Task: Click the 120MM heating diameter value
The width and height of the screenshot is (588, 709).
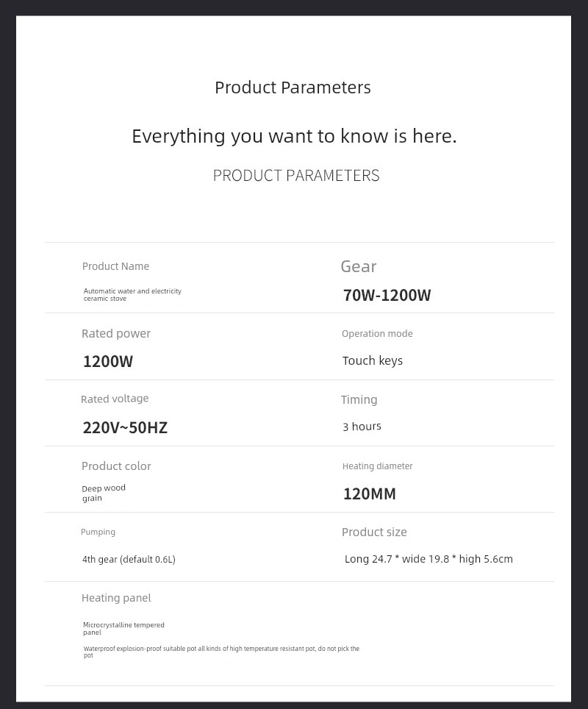Action: click(x=369, y=494)
